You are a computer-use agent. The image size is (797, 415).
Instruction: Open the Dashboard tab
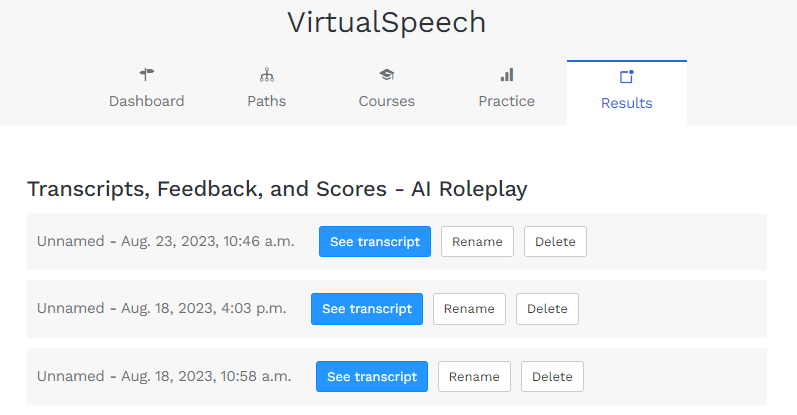[x=147, y=101]
